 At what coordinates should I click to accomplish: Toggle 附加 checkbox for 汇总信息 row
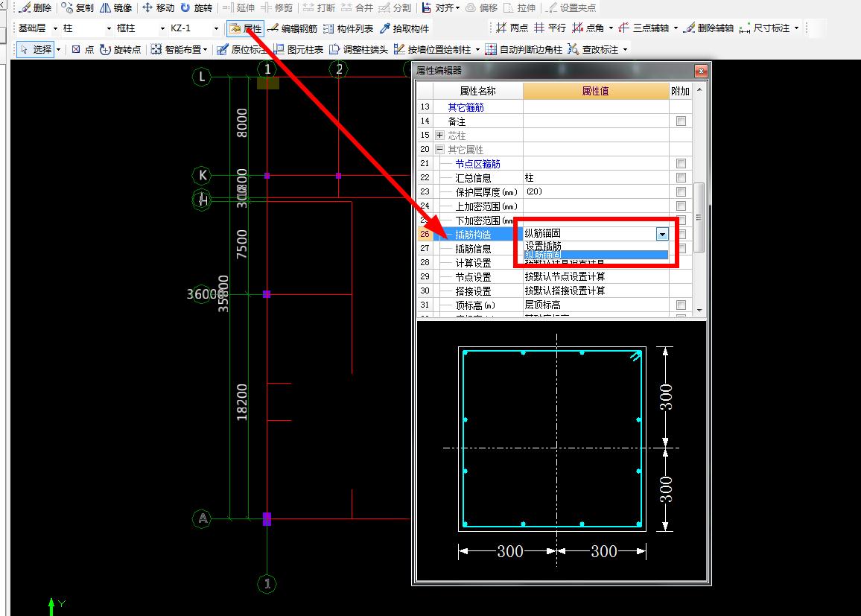[681, 177]
